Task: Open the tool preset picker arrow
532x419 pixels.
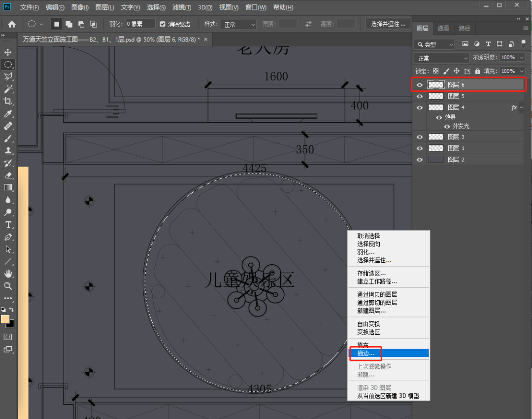Action: 41,24
